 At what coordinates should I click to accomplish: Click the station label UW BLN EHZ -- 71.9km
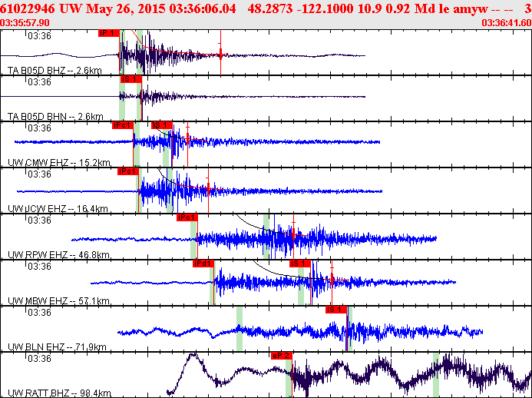point(57,347)
